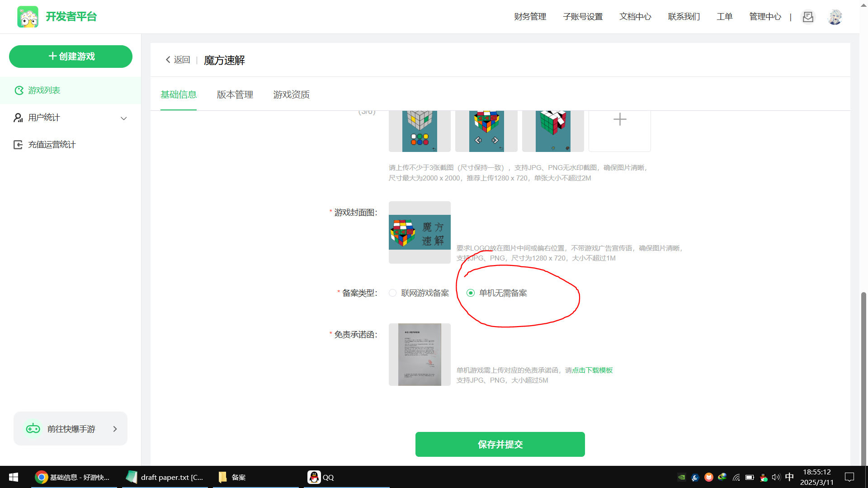The width and height of the screenshot is (868, 488).
Task: Click the battery tray icon
Action: tap(750, 477)
